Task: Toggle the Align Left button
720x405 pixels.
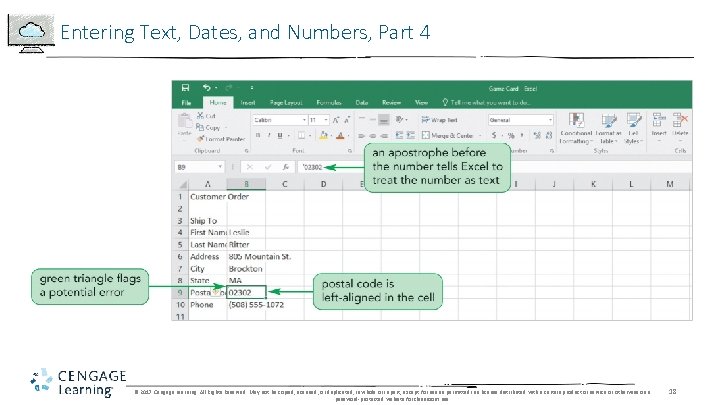Action: tap(362, 135)
